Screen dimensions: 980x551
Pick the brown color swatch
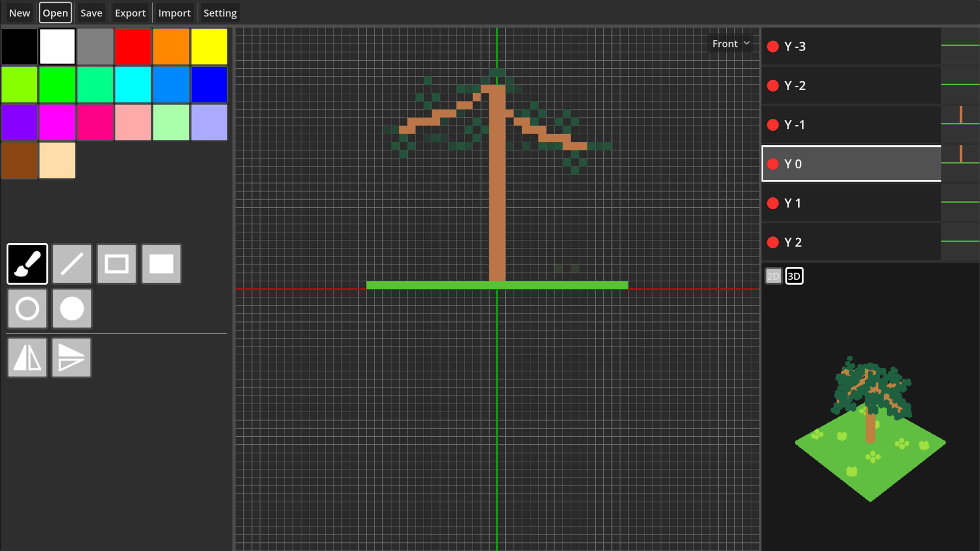point(19,161)
